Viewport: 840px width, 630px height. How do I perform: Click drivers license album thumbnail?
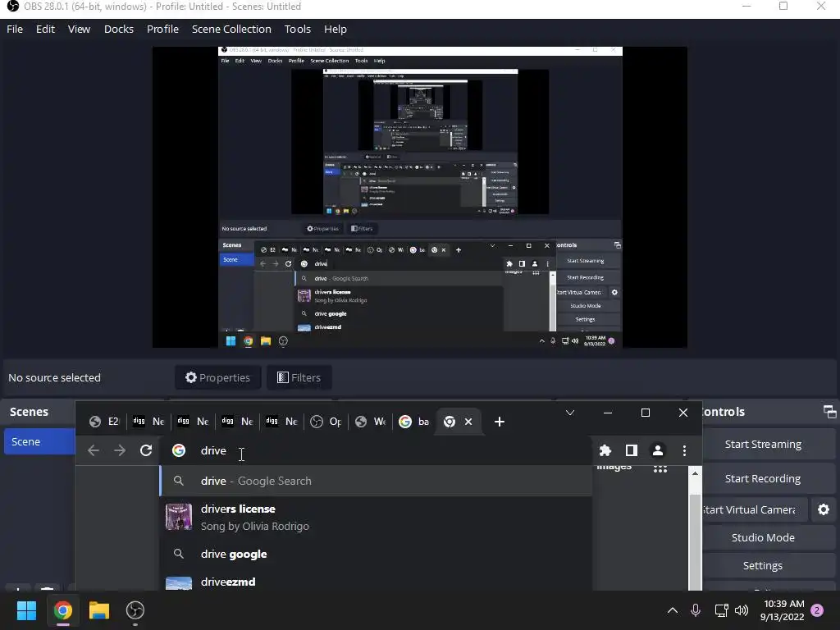click(x=178, y=517)
